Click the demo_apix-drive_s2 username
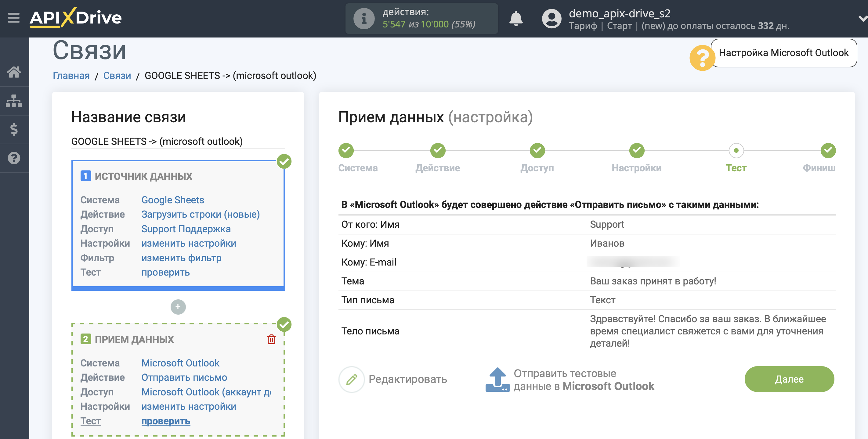 click(x=619, y=13)
